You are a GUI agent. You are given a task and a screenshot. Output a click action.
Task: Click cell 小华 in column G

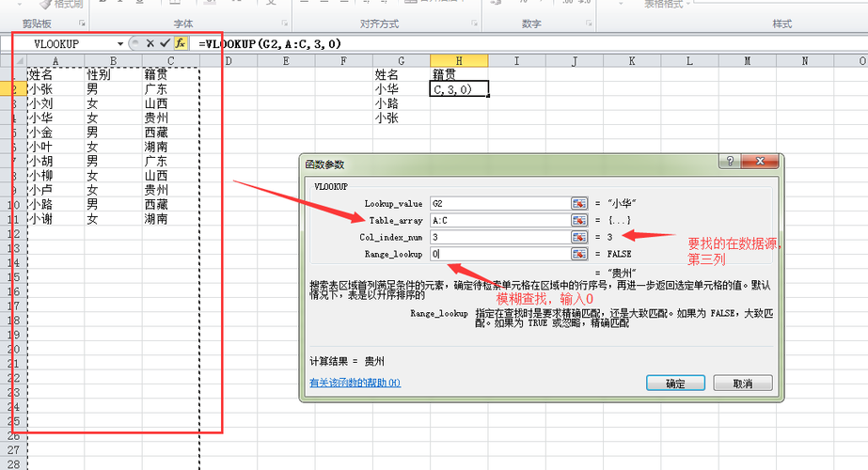pyautogui.click(x=402, y=88)
